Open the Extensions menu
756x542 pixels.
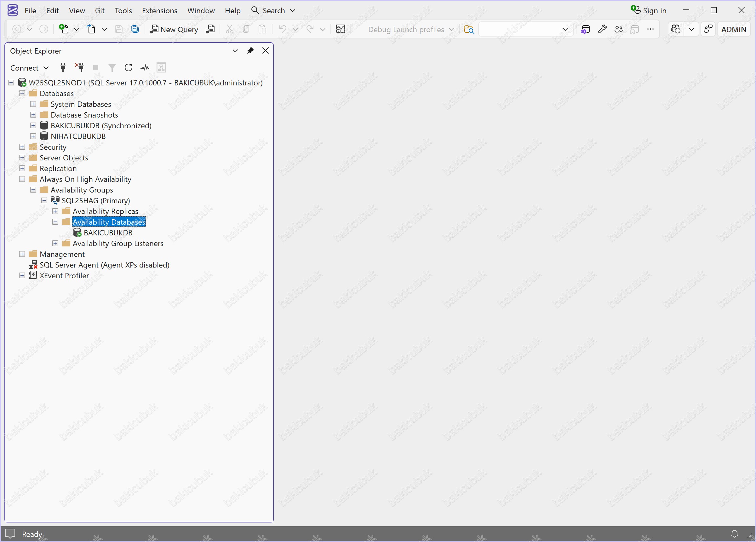tap(159, 11)
